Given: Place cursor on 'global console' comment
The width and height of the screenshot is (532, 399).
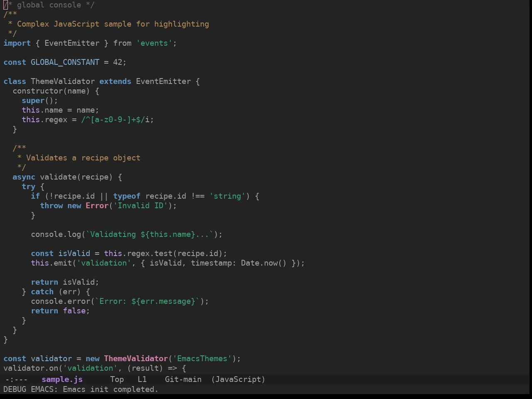Looking at the screenshot, I should (x=49, y=5).
